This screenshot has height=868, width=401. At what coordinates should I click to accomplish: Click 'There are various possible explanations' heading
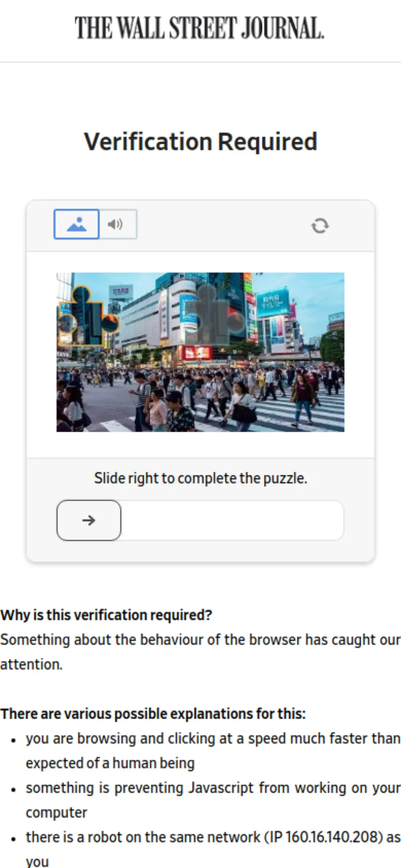(x=153, y=714)
